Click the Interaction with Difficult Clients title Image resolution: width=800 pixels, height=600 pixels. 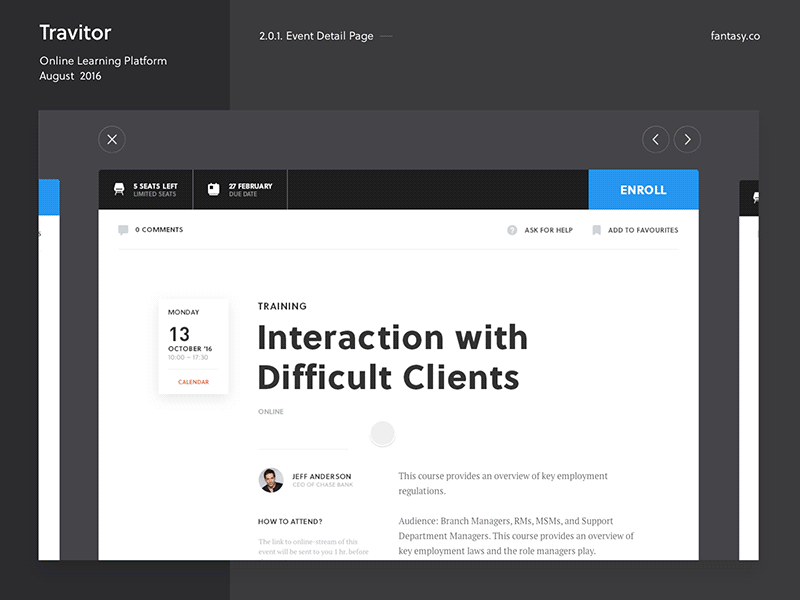point(392,357)
